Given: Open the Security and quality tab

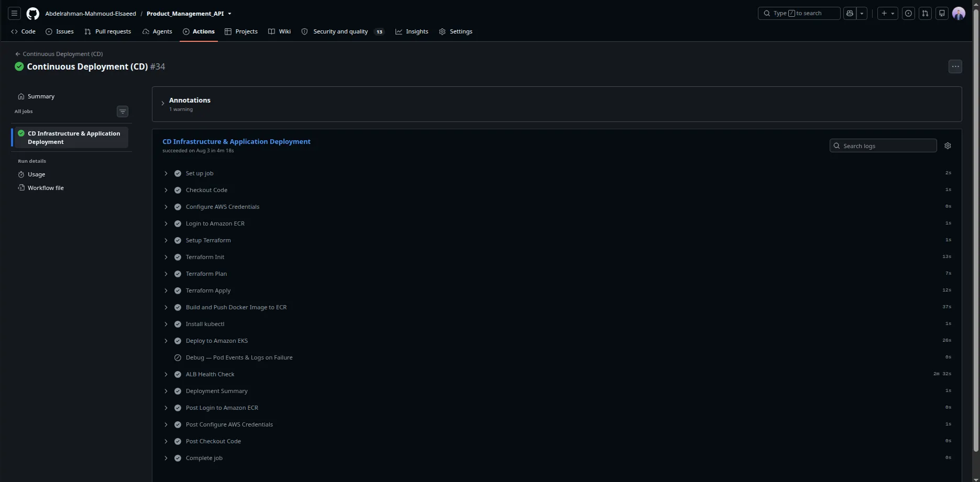Looking at the screenshot, I should (x=343, y=31).
